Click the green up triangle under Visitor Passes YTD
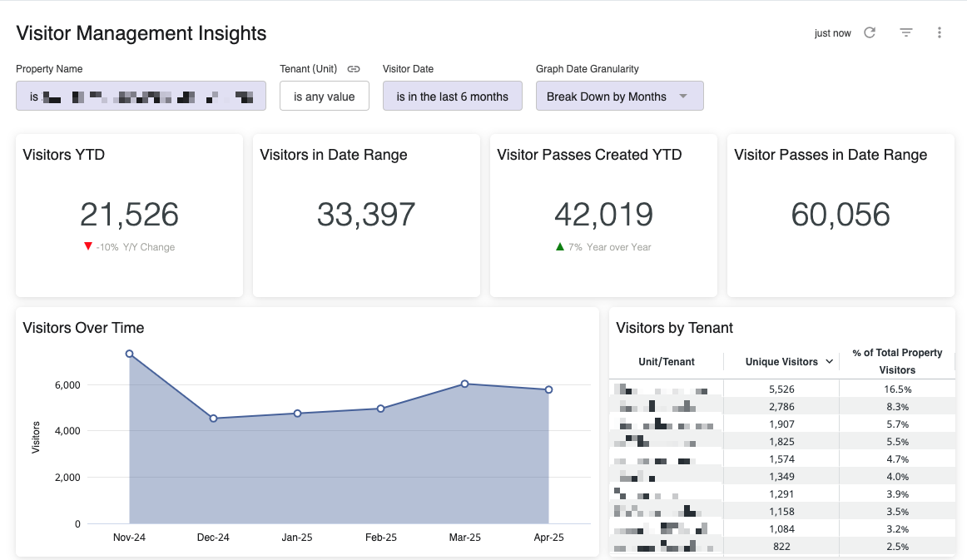Viewport: 967px width, 560px height. point(560,246)
